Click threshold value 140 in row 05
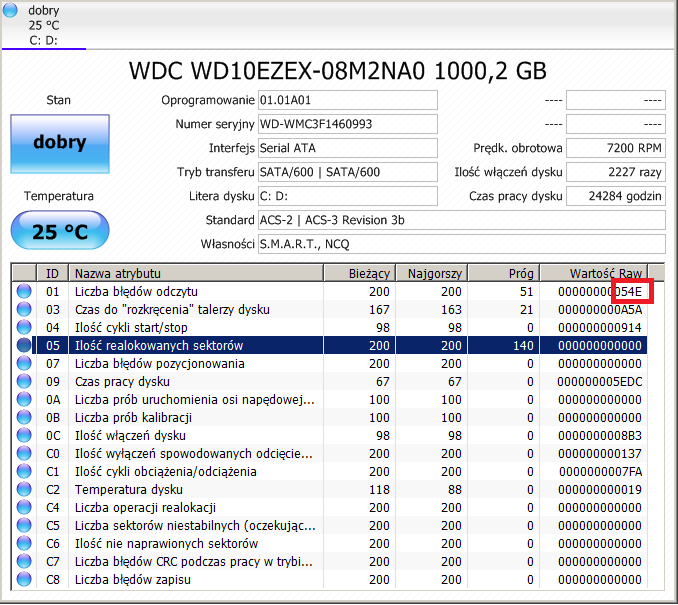The width and height of the screenshot is (678, 605). pyautogui.click(x=523, y=346)
